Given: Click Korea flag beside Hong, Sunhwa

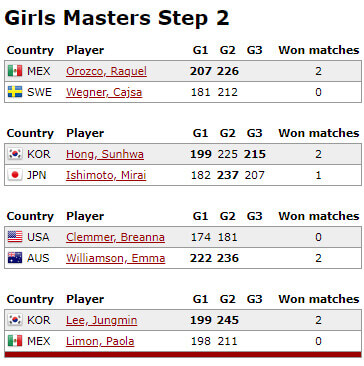Looking at the screenshot, I should [15, 154].
